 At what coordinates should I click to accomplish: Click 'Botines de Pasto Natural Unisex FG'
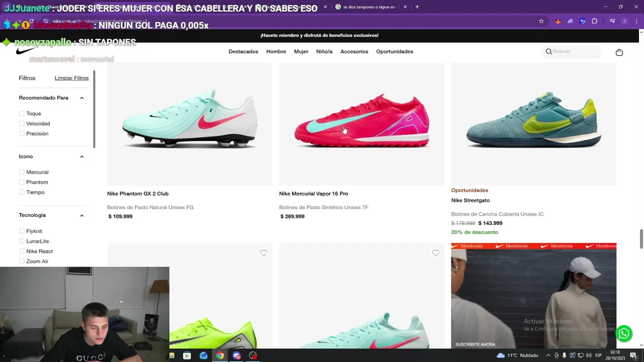[150, 208]
